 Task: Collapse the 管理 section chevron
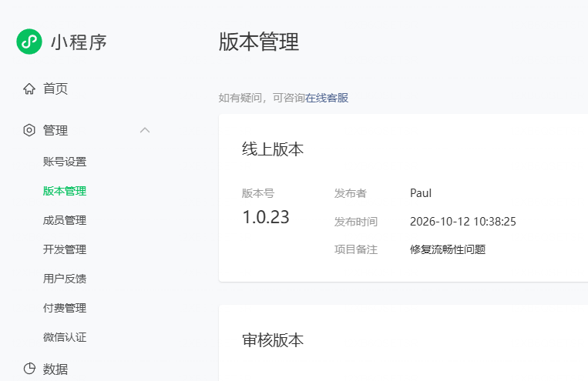tap(145, 130)
